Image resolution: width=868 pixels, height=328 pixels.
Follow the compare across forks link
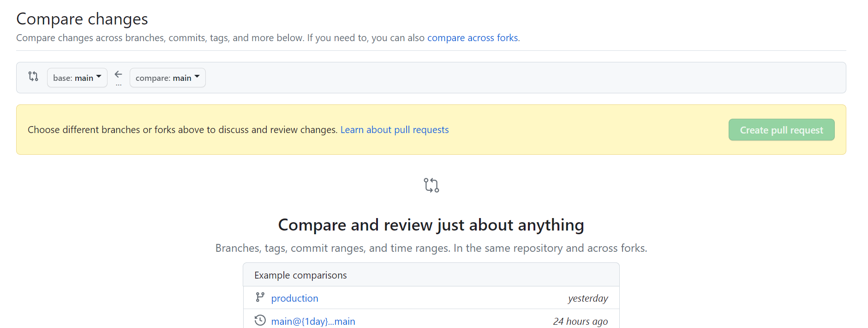[473, 38]
